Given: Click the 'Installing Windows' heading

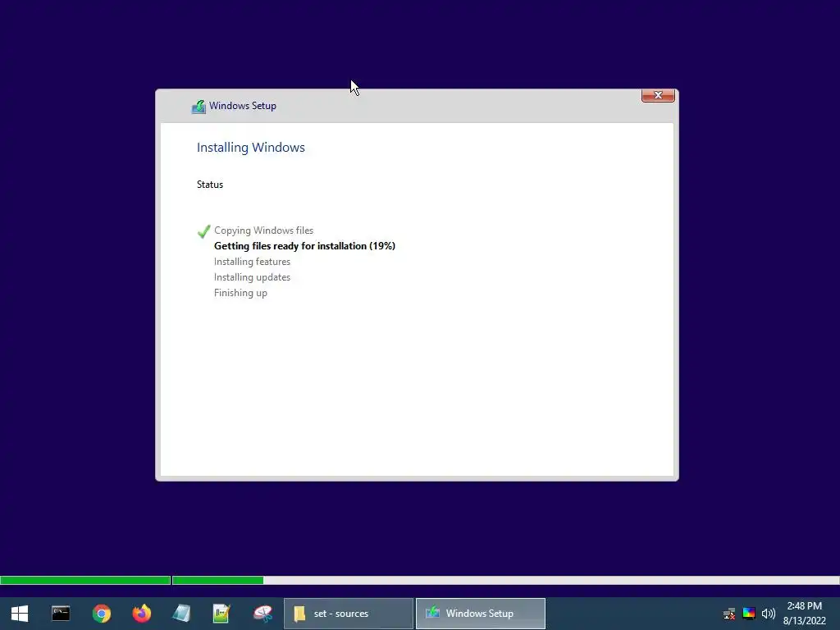Looking at the screenshot, I should pos(251,148).
